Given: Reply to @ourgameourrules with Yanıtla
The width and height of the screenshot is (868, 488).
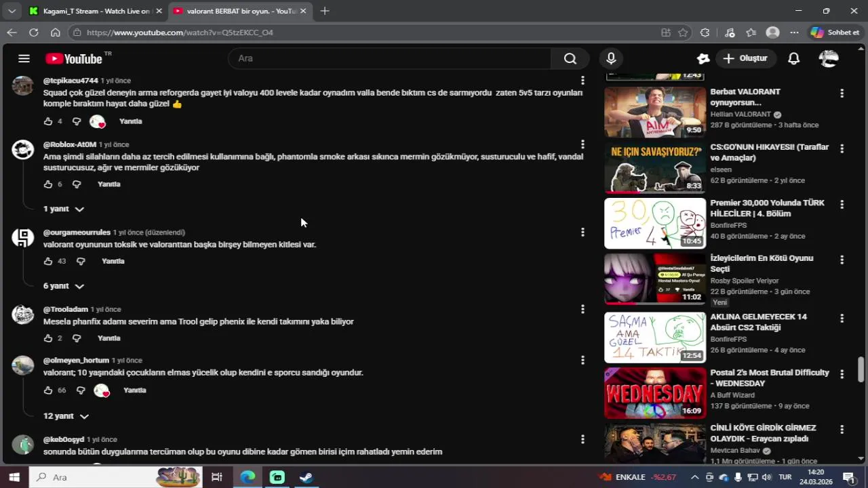Looking at the screenshot, I should click(113, 261).
